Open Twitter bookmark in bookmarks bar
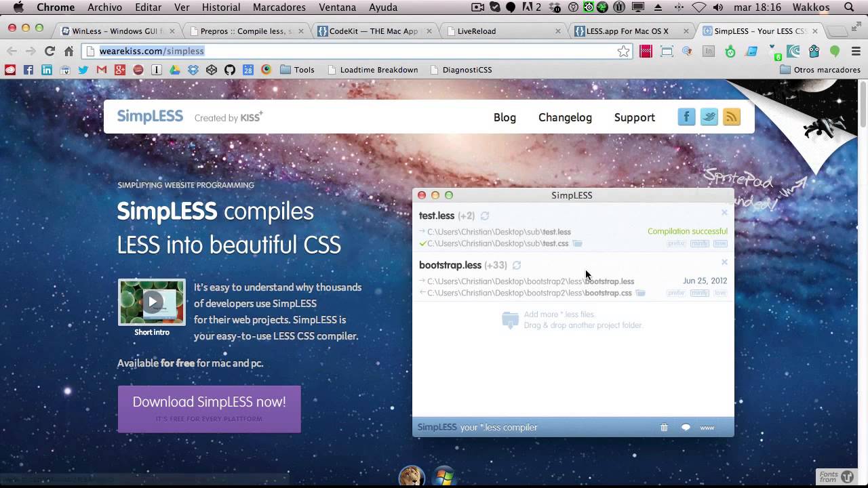This screenshot has height=488, width=868. tap(83, 70)
